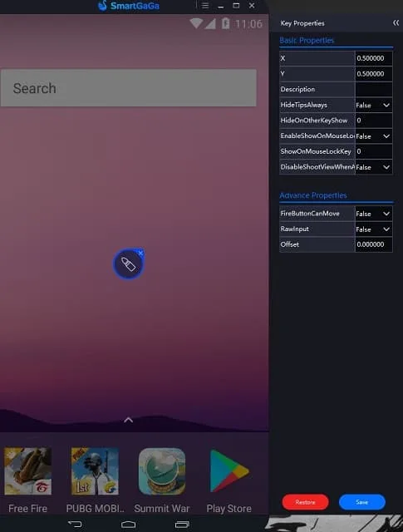Open the Summit War app icon

(x=162, y=471)
